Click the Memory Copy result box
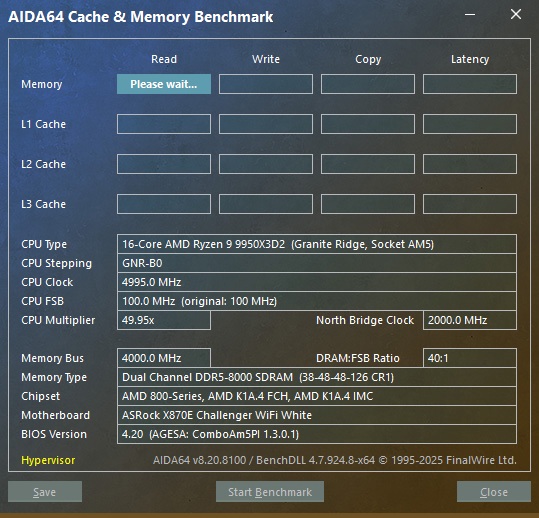Image resolution: width=539 pixels, height=518 pixels. tap(368, 84)
